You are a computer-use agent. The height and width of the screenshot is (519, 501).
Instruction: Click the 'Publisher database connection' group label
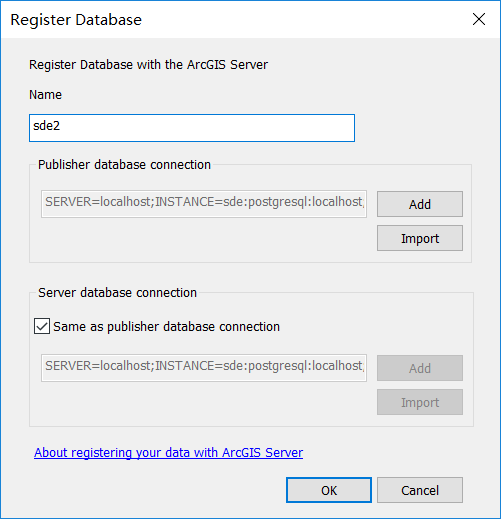coord(124,165)
